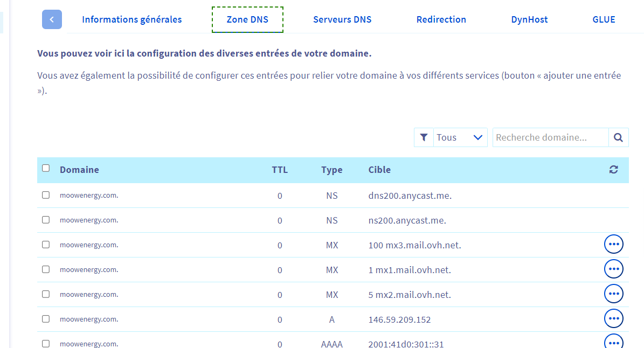Toggle the select-all checkbox in table header
This screenshot has height=348, width=644.
pos(46,168)
